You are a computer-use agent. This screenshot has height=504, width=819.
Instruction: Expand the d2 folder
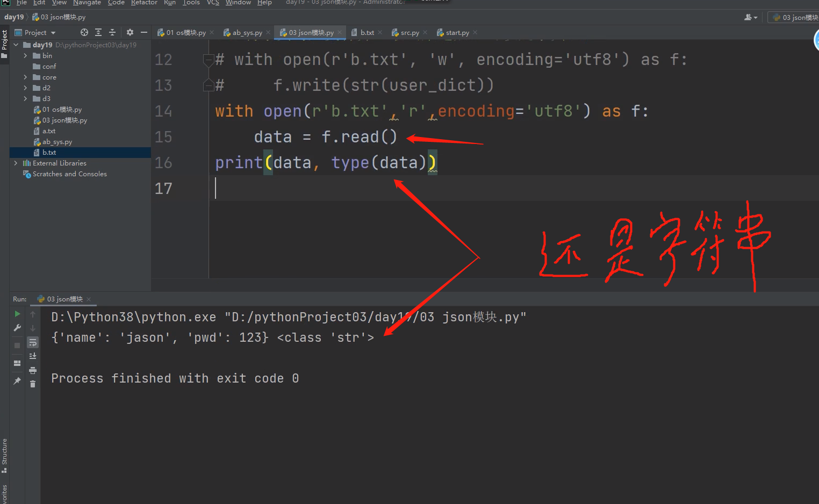pyautogui.click(x=25, y=88)
